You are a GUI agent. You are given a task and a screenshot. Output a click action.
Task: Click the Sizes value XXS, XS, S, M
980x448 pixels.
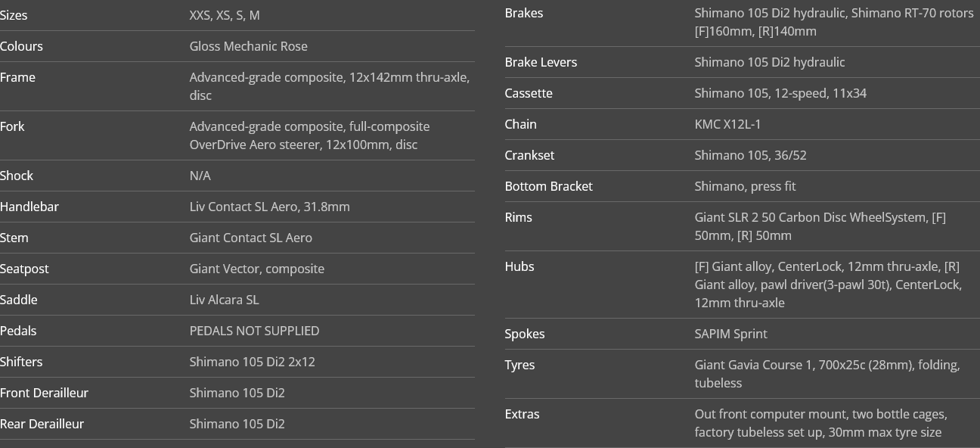tap(225, 15)
